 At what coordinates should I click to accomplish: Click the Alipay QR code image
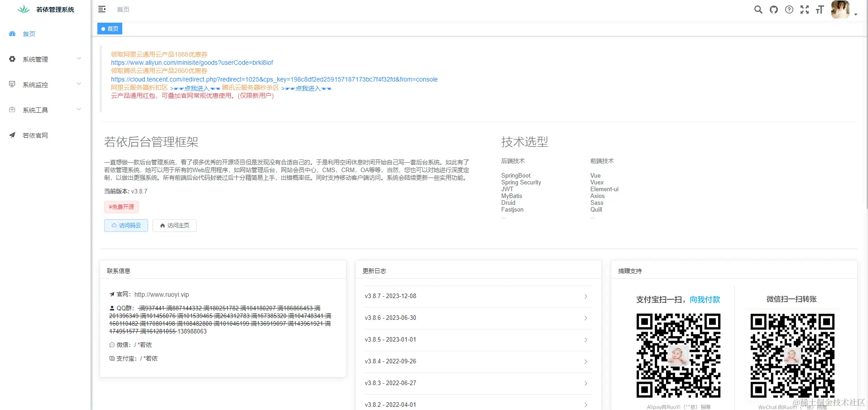point(678,356)
